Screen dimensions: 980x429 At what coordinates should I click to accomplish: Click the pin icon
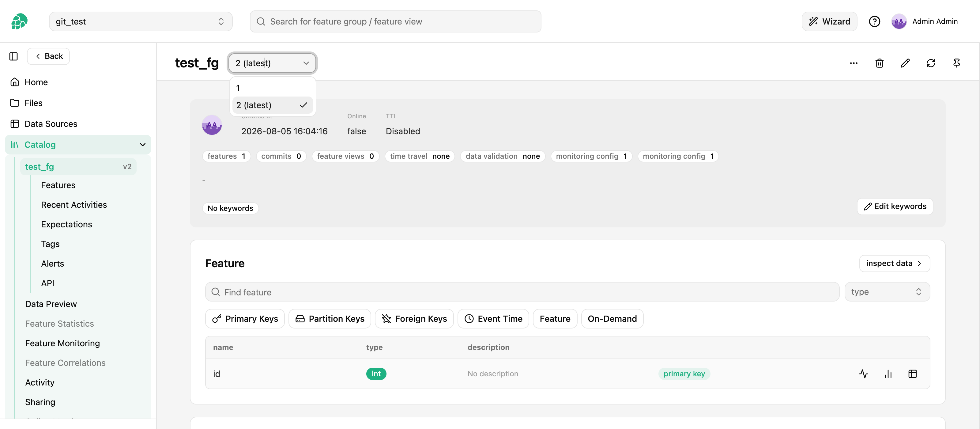coord(956,63)
